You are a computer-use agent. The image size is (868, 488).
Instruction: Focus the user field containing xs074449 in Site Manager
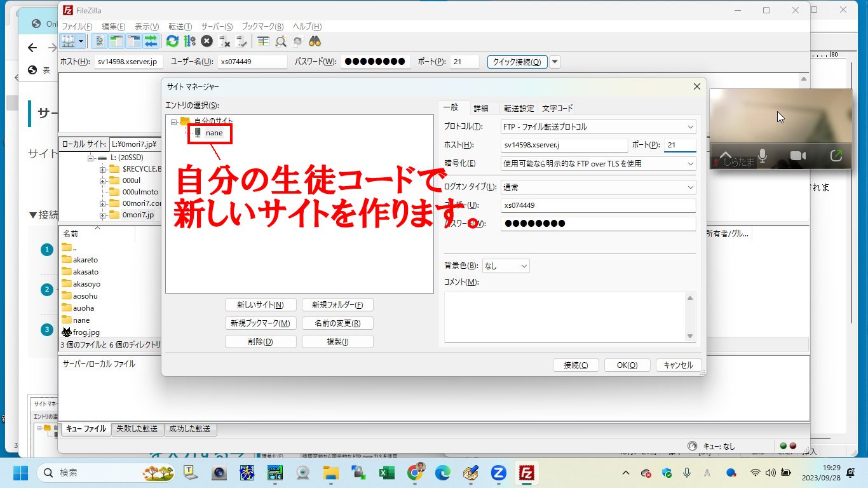[x=599, y=205]
